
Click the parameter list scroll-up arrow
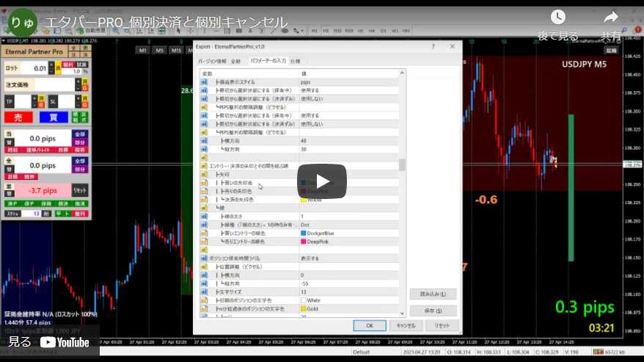[402, 73]
